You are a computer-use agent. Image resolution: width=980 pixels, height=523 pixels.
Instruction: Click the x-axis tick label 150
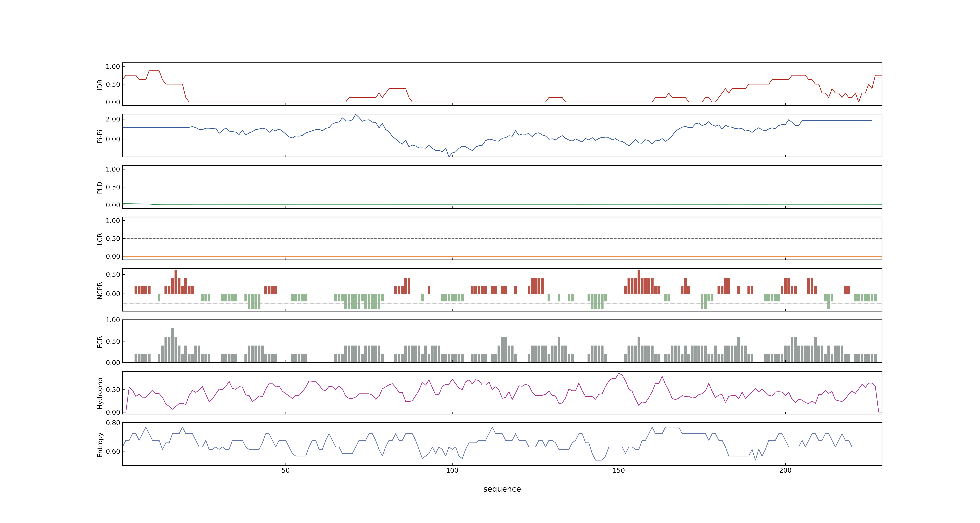[x=619, y=470]
